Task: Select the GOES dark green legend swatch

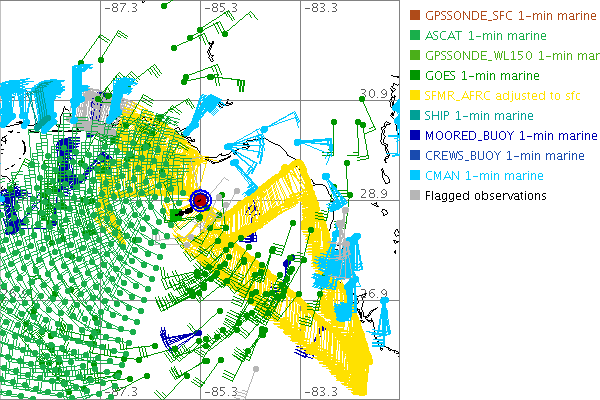Action: [x=414, y=75]
